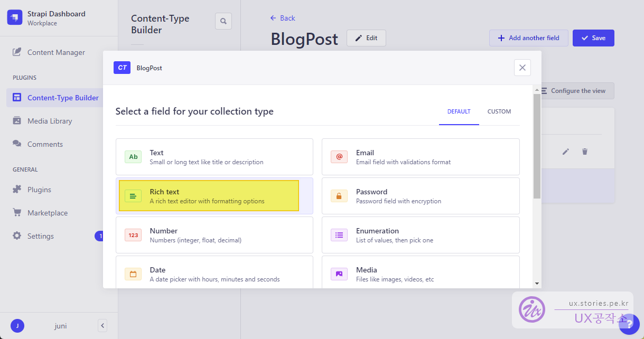644x339 pixels.
Task: Click the BlogPost page heading
Action: pos(304,39)
